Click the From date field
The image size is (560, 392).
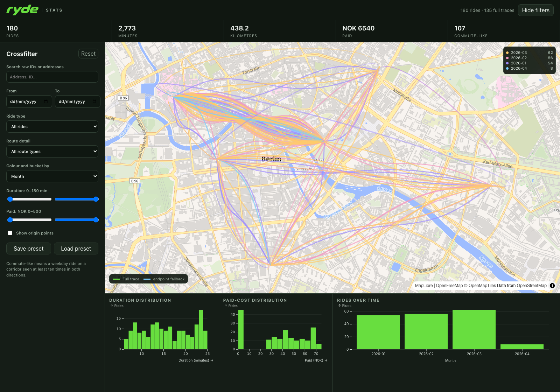tap(29, 101)
